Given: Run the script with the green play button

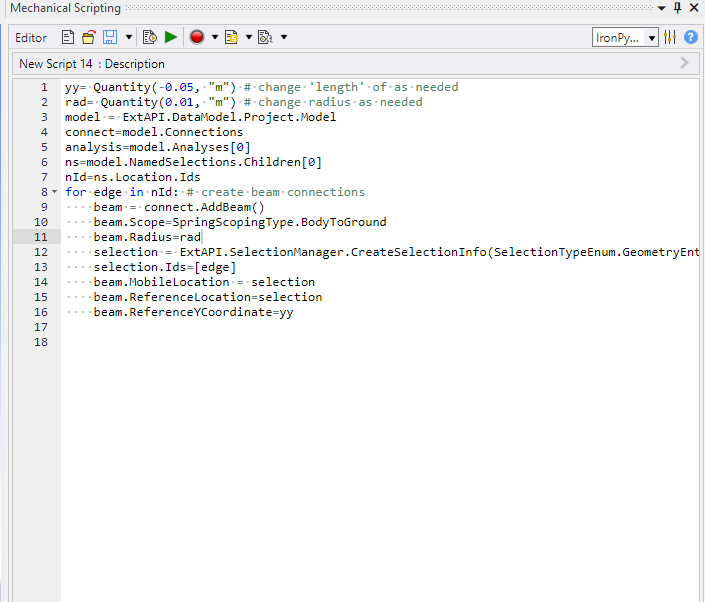Looking at the screenshot, I should 171,37.
